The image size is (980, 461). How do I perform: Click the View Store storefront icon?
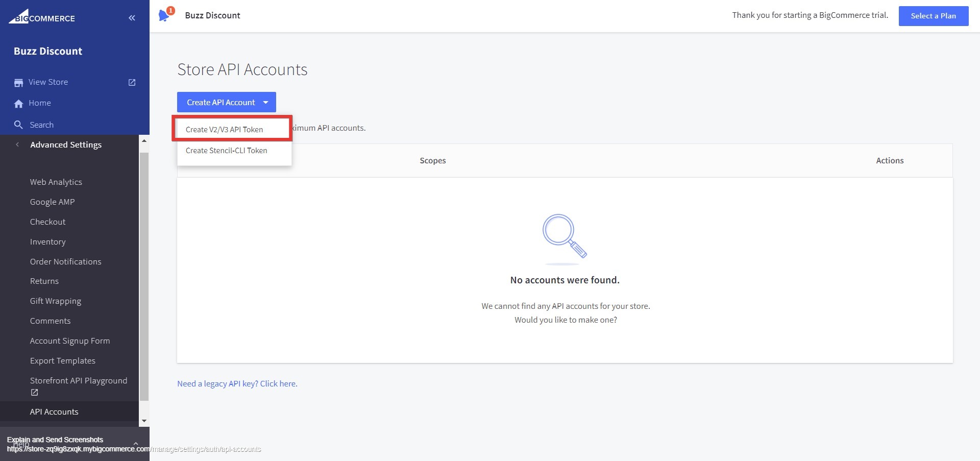tap(18, 83)
